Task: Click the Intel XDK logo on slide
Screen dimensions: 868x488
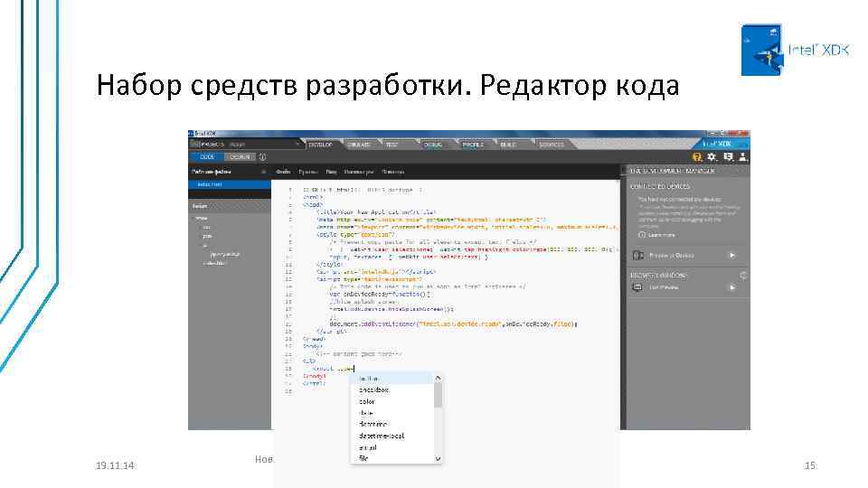Action: click(796, 50)
